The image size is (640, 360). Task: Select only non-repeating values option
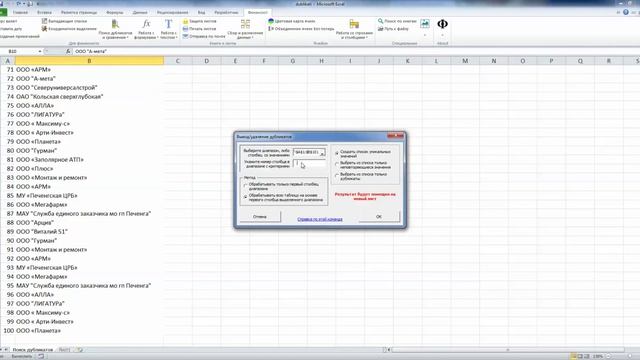click(337, 164)
